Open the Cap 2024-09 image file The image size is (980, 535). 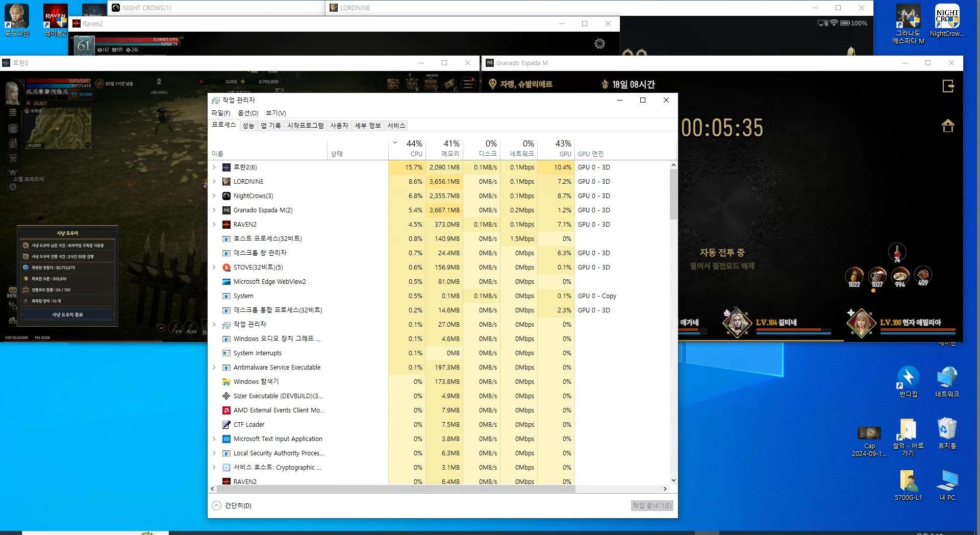[869, 441]
